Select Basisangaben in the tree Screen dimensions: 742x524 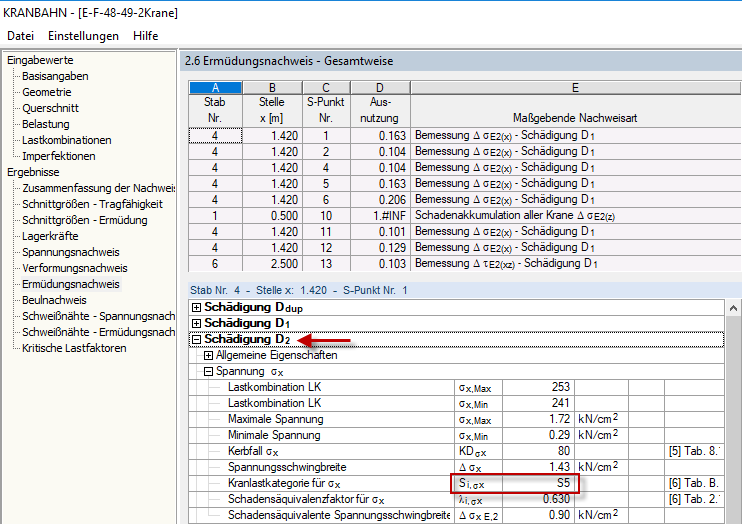coord(55,76)
